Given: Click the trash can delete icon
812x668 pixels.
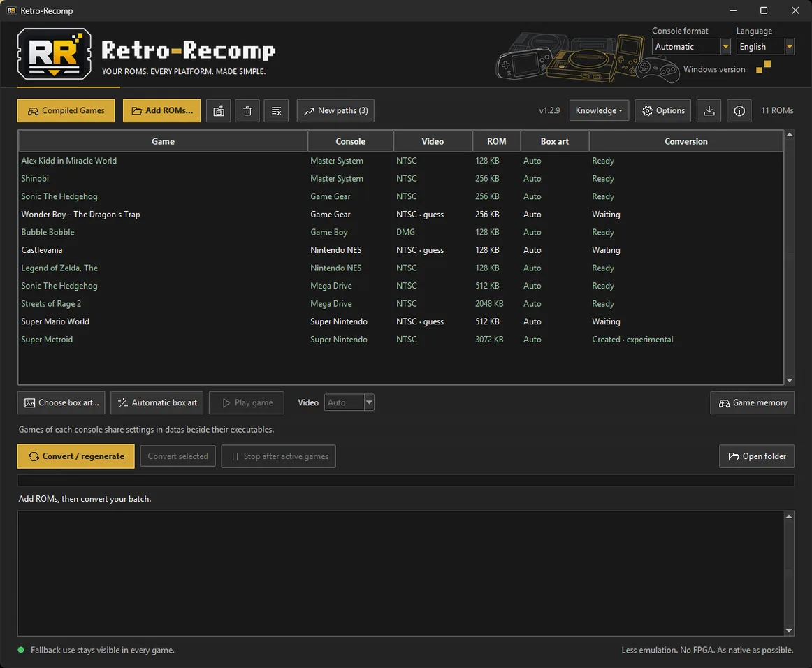Looking at the screenshot, I should (x=247, y=111).
